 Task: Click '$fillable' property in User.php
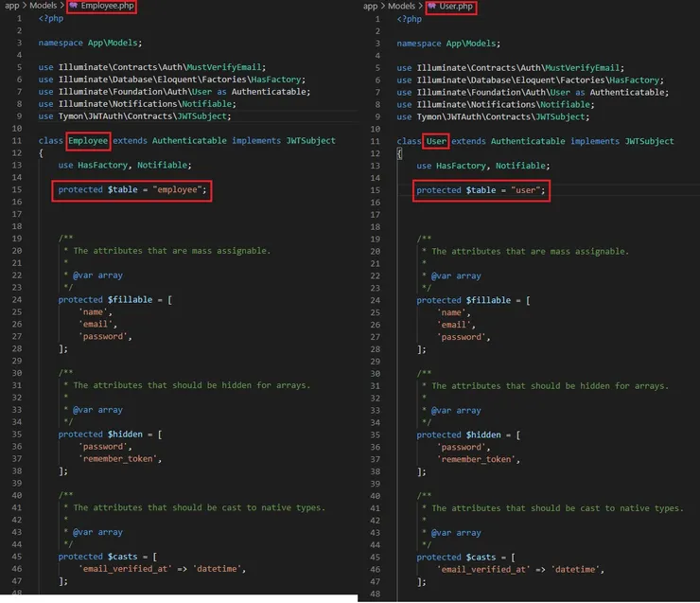pos(488,301)
